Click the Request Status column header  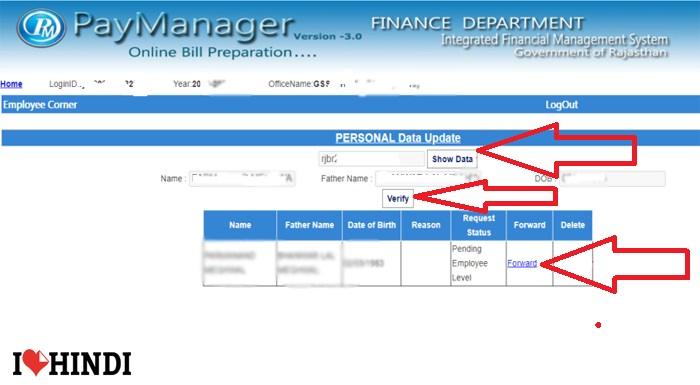click(x=479, y=225)
